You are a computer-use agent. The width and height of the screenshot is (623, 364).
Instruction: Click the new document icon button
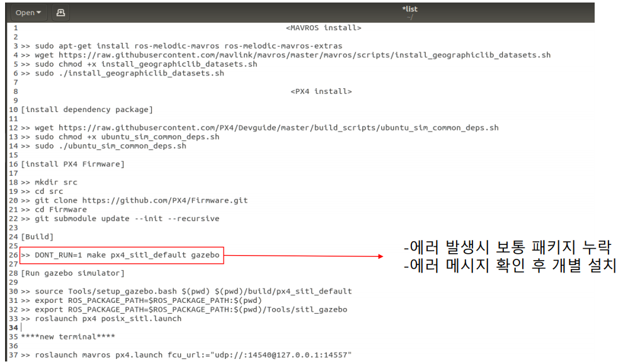pos(60,13)
